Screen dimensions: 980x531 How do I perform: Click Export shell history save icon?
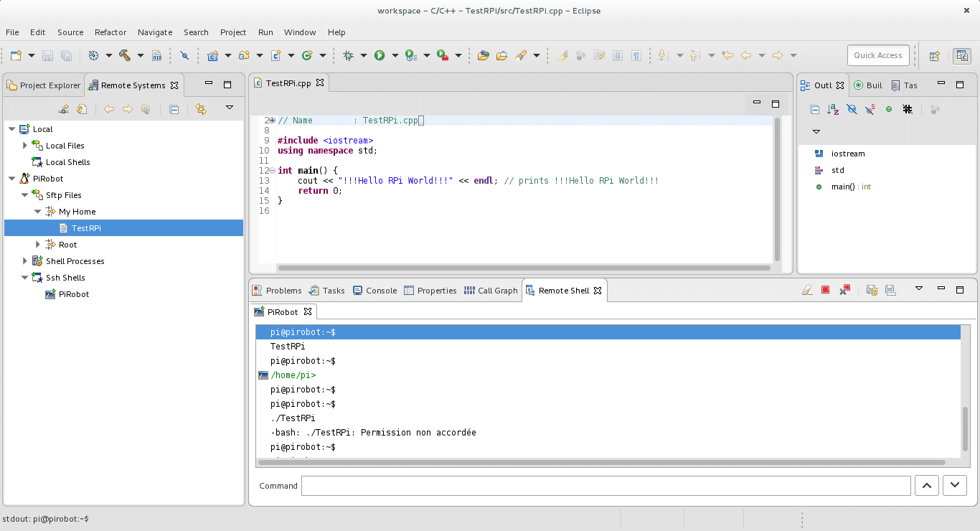pyautogui.click(x=890, y=290)
